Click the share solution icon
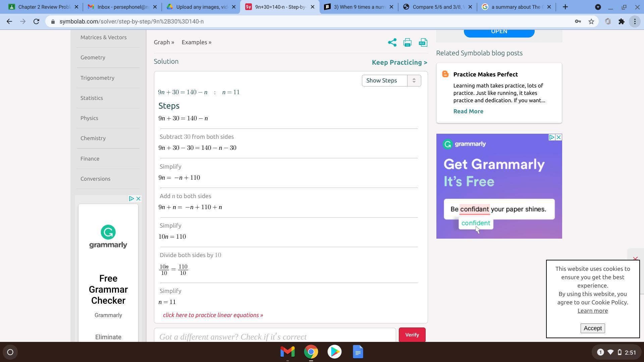 click(x=392, y=43)
